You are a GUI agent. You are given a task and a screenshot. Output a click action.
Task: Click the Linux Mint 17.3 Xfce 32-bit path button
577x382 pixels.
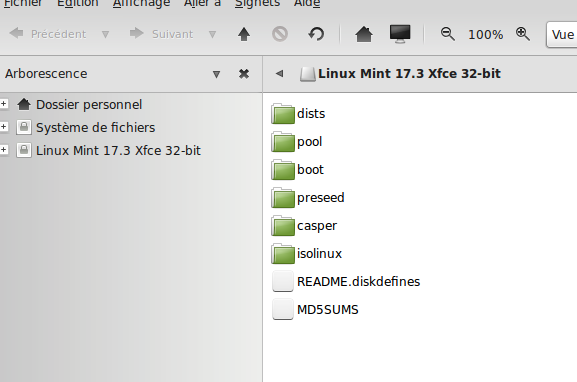coord(400,74)
